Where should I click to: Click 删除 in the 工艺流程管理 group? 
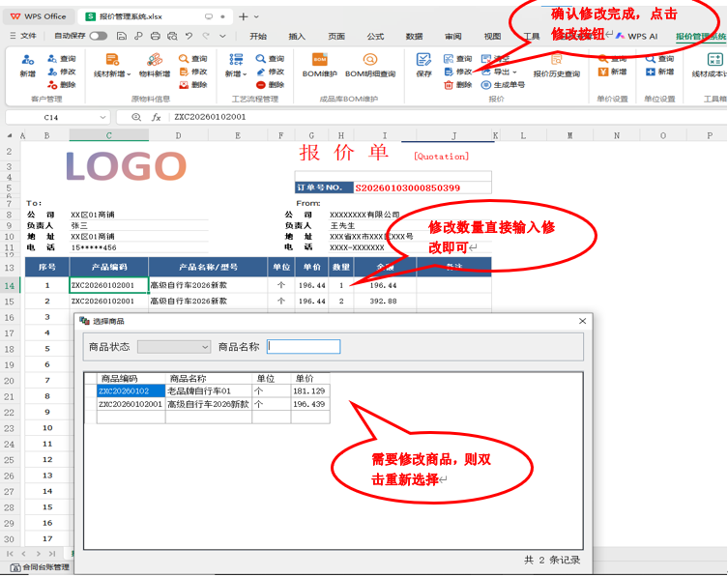[x=270, y=84]
